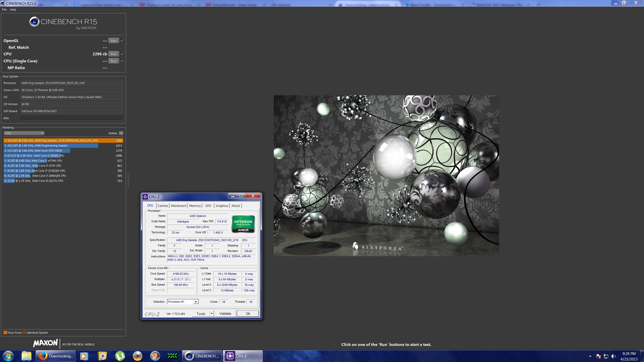Screen dimensions: 644x362
Task: Select ranking row Intel Core i5-3317U
Action: 63,181
